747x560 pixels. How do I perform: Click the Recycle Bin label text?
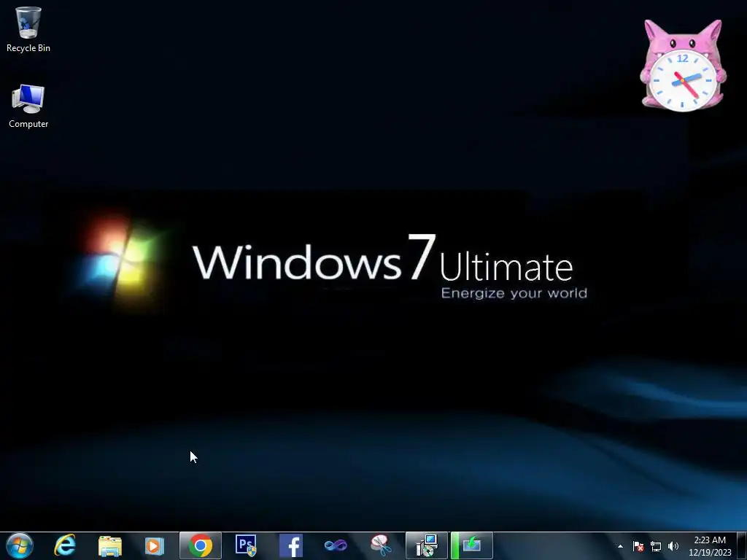point(28,48)
